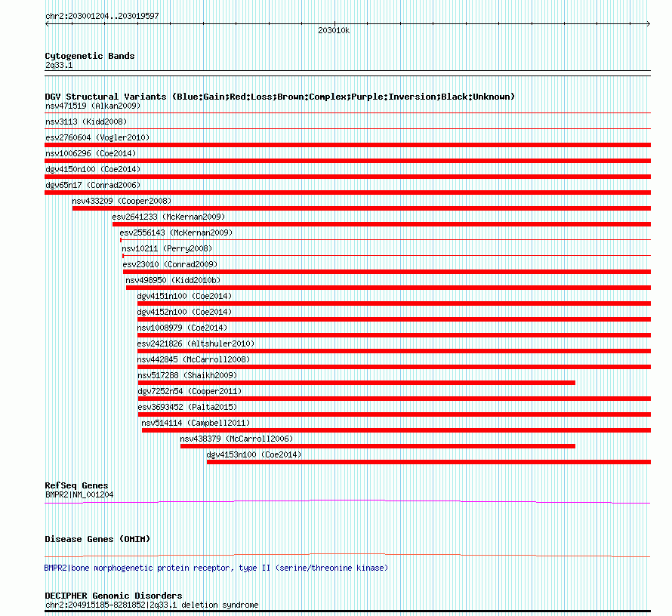Click the 203010k ruler position label

[334, 30]
